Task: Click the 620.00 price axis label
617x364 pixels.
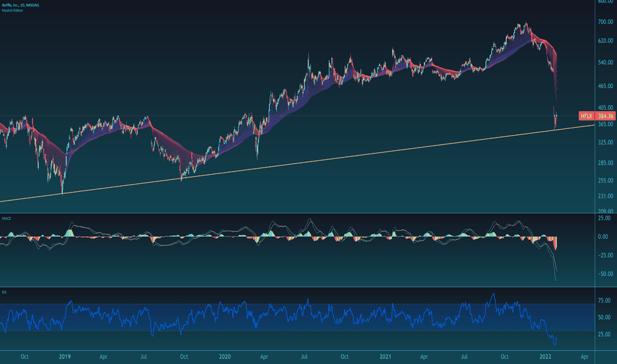Action: (606, 41)
